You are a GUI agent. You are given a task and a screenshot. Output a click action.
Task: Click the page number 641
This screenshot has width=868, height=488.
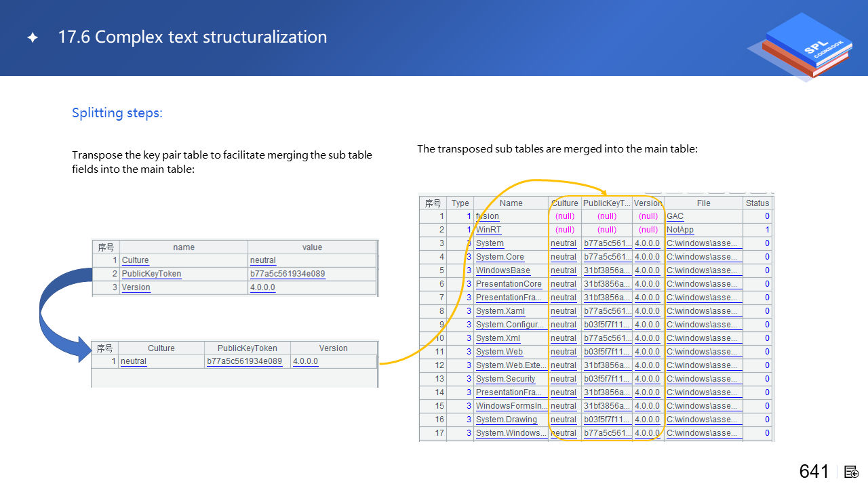814,472
